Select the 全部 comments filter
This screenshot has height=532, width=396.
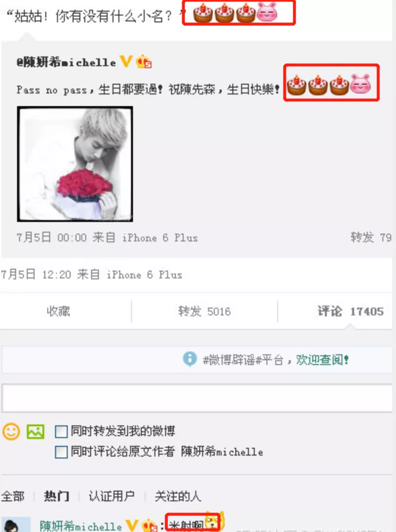13,496
